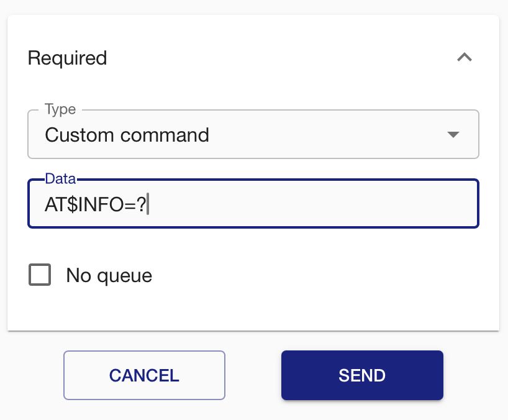508x420 pixels.
Task: Click the No queue label text
Action: pyautogui.click(x=109, y=275)
